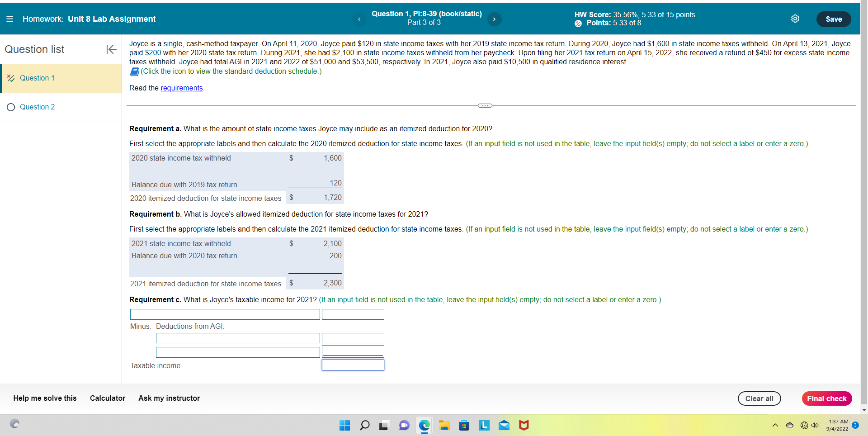The height and width of the screenshot is (436, 868).
Task: Open the first label dropdown under Requirement c
Action: (x=225, y=314)
